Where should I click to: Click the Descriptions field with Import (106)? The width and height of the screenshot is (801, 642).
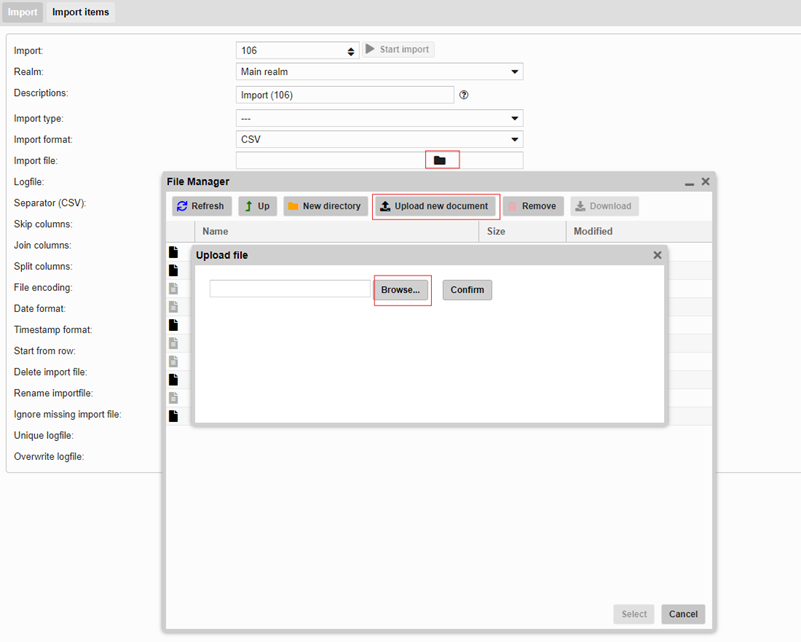345,95
